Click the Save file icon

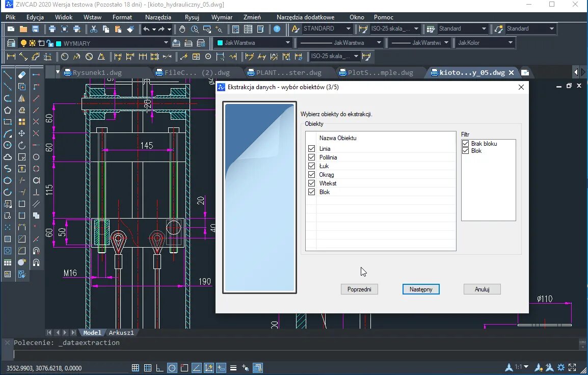36,29
